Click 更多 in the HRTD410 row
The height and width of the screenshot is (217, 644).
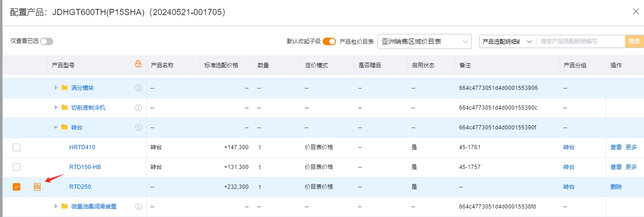[631, 147]
